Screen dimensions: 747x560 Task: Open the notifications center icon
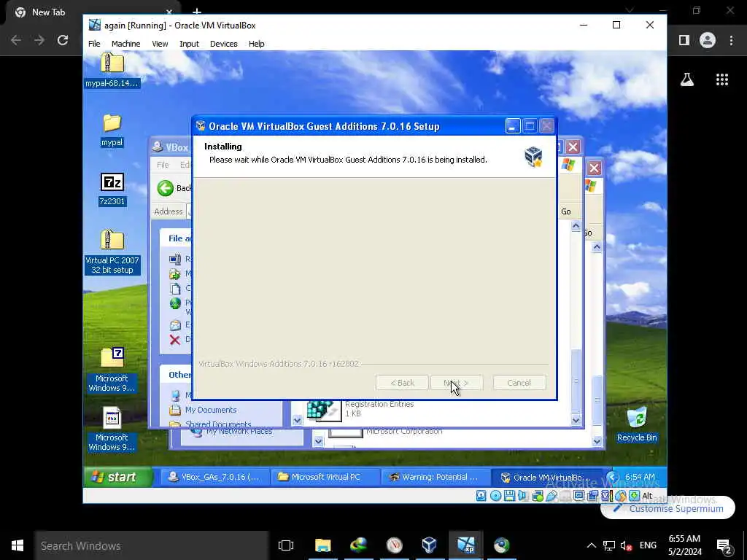pyautogui.click(x=724, y=545)
